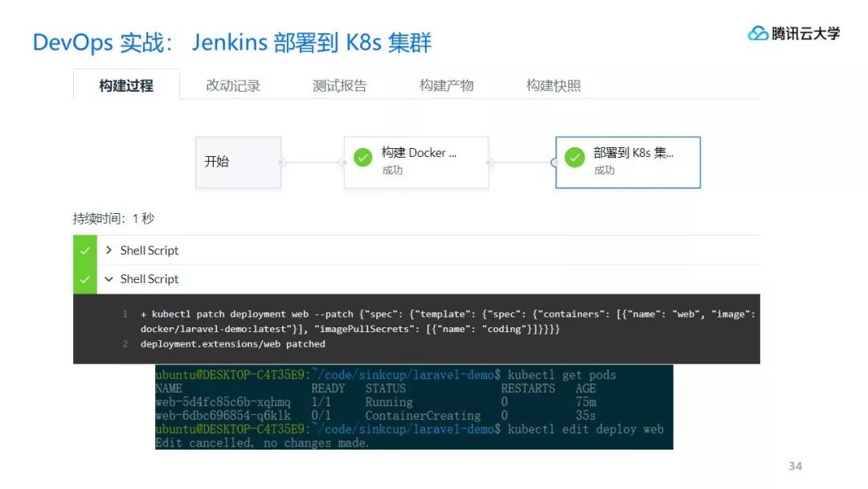Viewport: 868px width, 489px height.
Task: Select the 部署到 K8s 集群 stage box
Action: tap(628, 162)
